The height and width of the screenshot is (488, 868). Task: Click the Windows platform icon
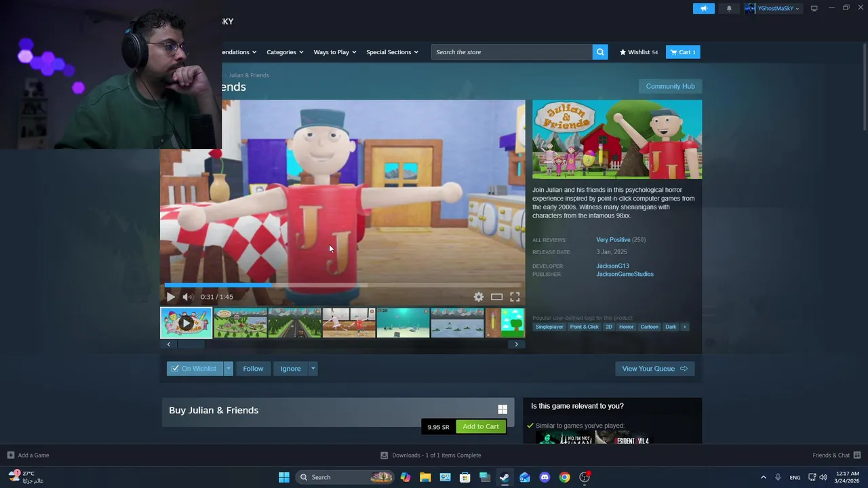tap(502, 409)
